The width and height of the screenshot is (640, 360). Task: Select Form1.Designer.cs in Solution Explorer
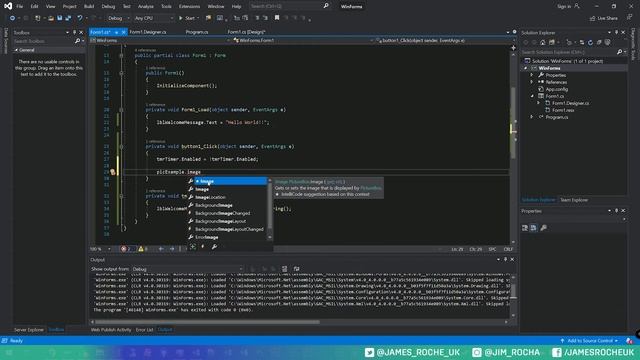570,103
